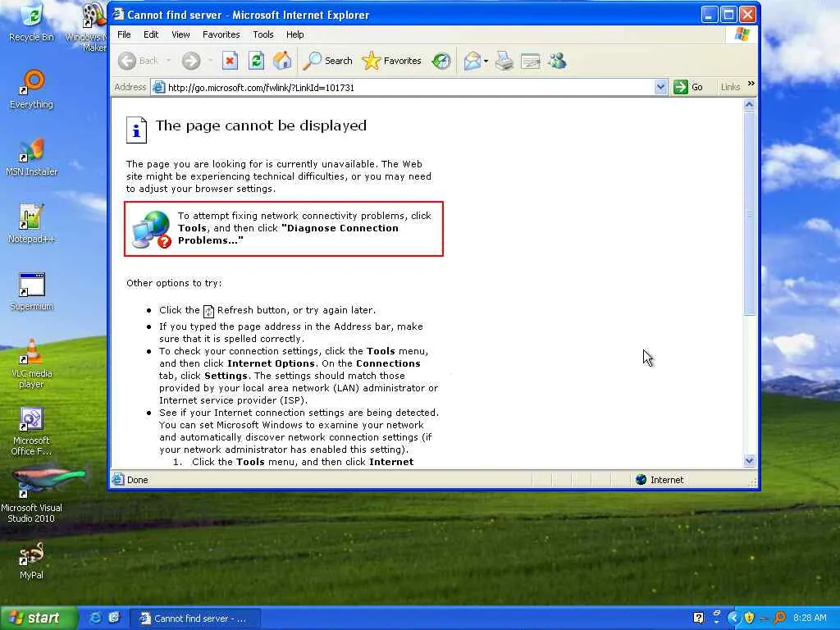
Task: Expand the Back history dropdown arrow
Action: 168,61
